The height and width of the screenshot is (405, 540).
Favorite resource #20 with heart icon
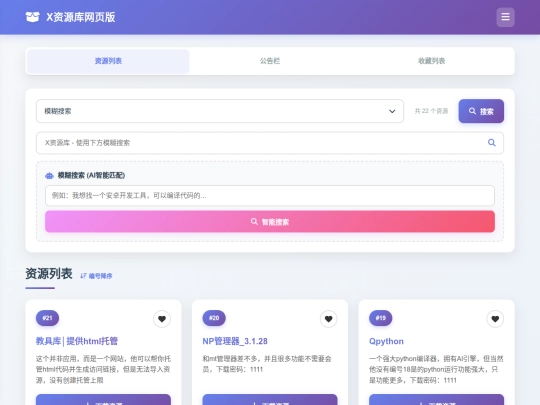click(x=329, y=319)
